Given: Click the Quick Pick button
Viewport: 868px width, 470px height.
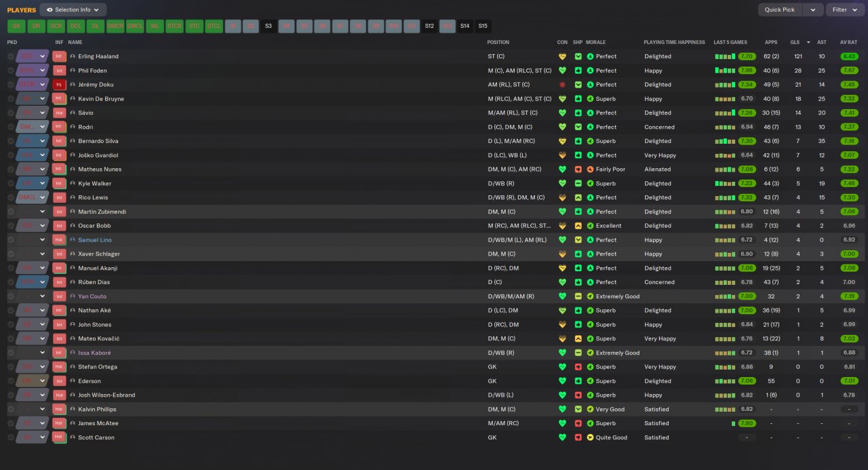Looking at the screenshot, I should [x=780, y=9].
